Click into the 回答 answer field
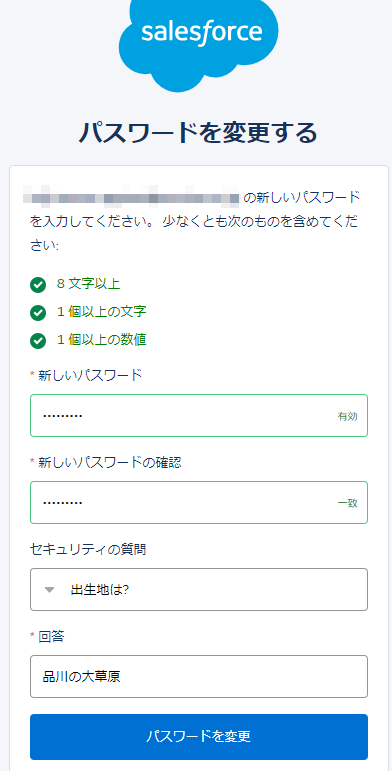This screenshot has height=771, width=392. point(199,676)
